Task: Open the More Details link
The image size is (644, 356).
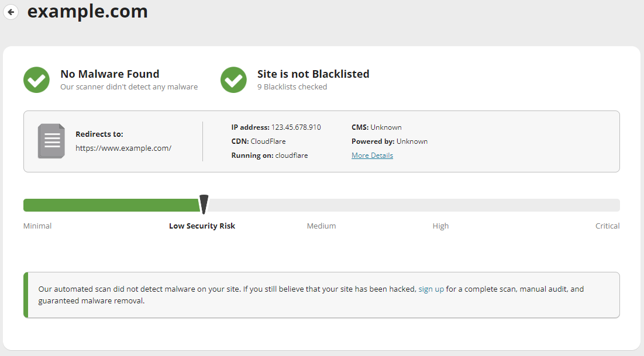Action: click(x=372, y=155)
